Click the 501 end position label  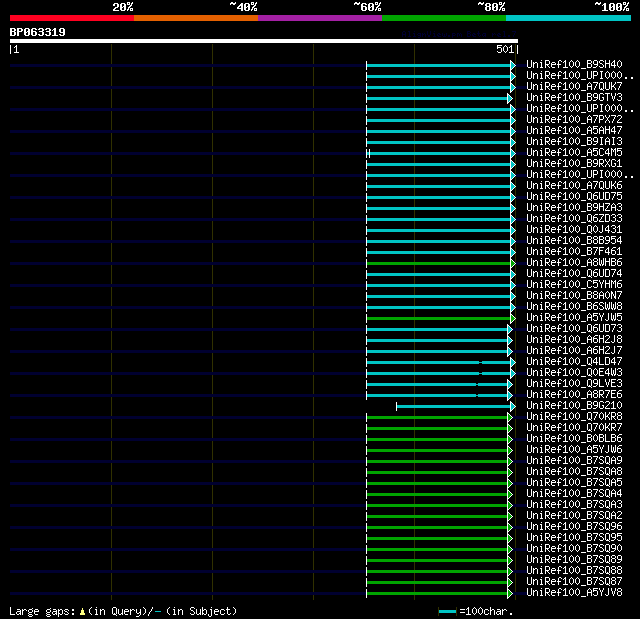tap(505, 49)
